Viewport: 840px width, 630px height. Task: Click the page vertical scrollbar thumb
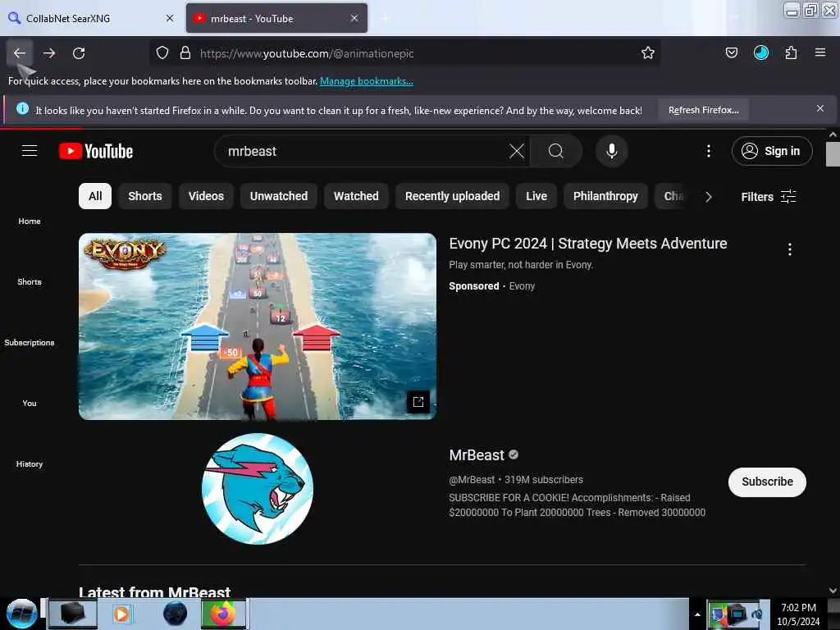tap(833, 154)
